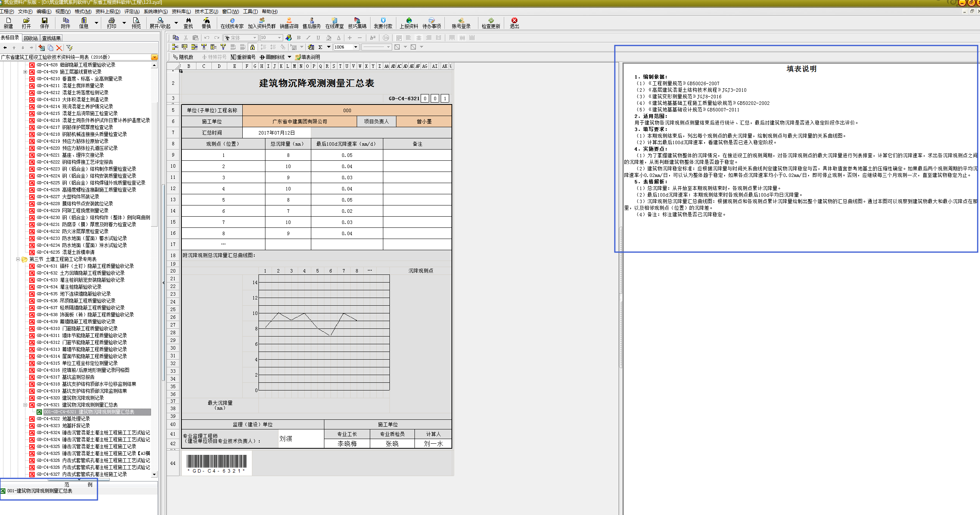980x515 pixels.
Task: Open the 附件 attachments tool
Action: [x=65, y=23]
